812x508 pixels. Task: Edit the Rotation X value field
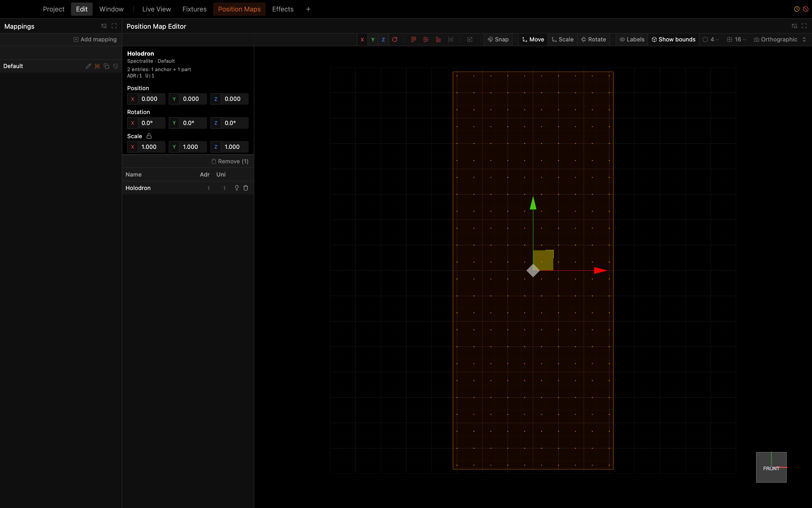(x=146, y=123)
